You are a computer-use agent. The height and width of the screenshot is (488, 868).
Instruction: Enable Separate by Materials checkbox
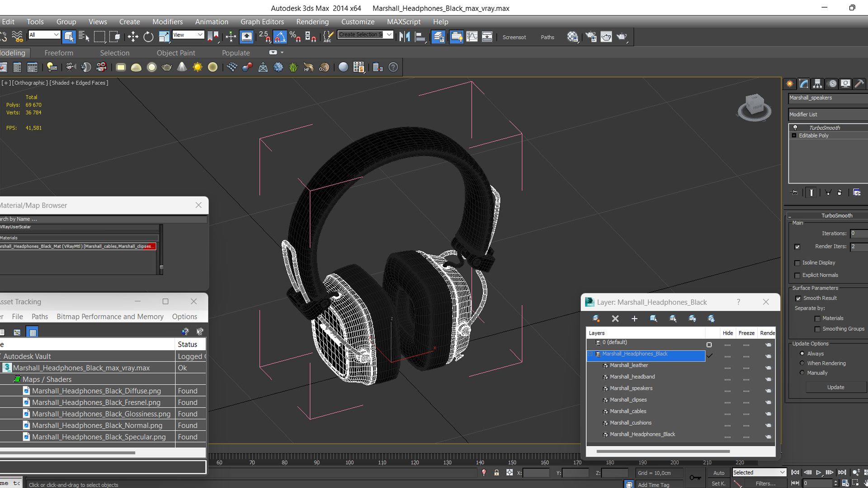[817, 319]
